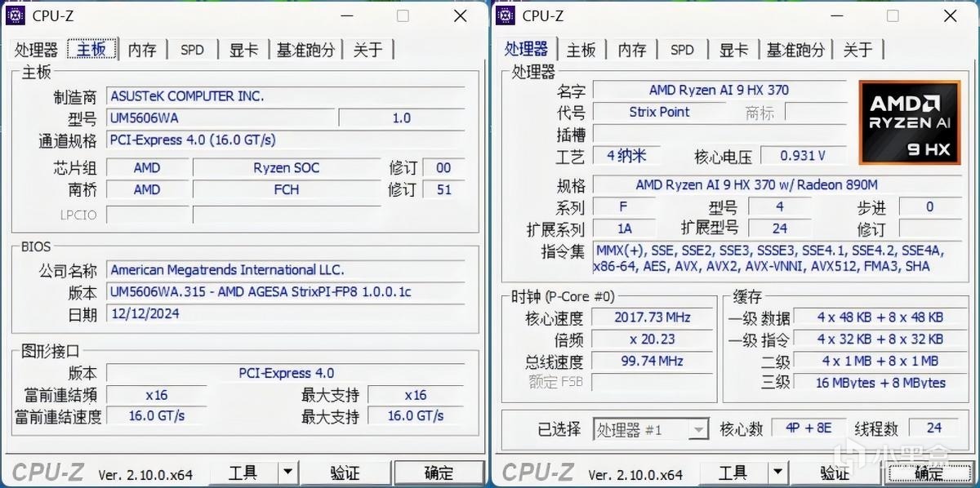
Task: Open 关于 tab in right window
Action: pos(858,50)
